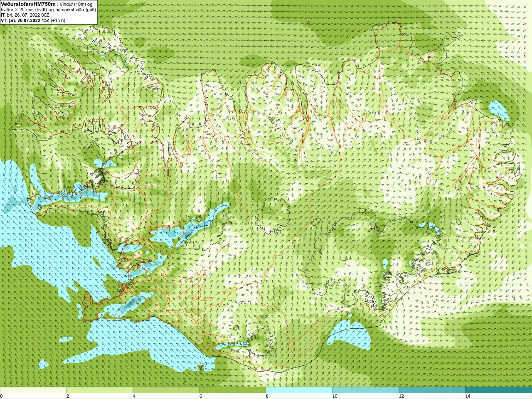The height and width of the screenshot is (399, 532).
Task: Click the legend label '4'
Action: [x=134, y=396]
